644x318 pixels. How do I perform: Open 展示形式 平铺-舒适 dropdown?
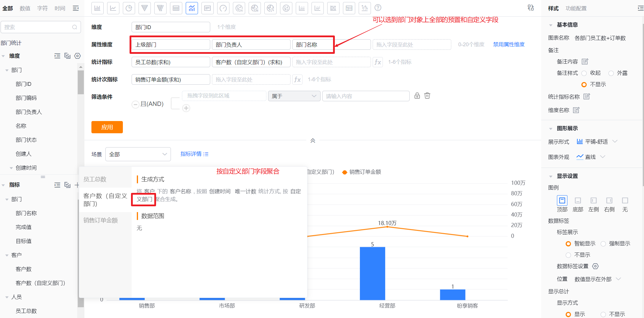click(x=597, y=141)
